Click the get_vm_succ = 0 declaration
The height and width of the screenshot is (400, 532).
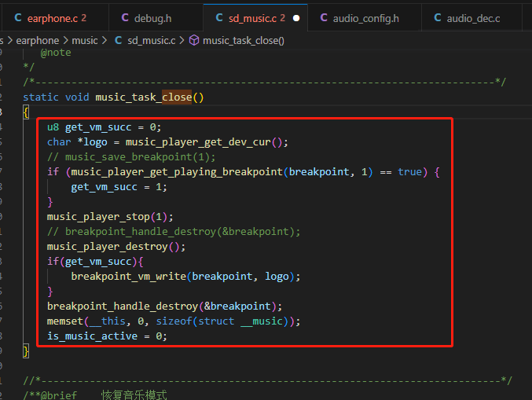[105, 127]
